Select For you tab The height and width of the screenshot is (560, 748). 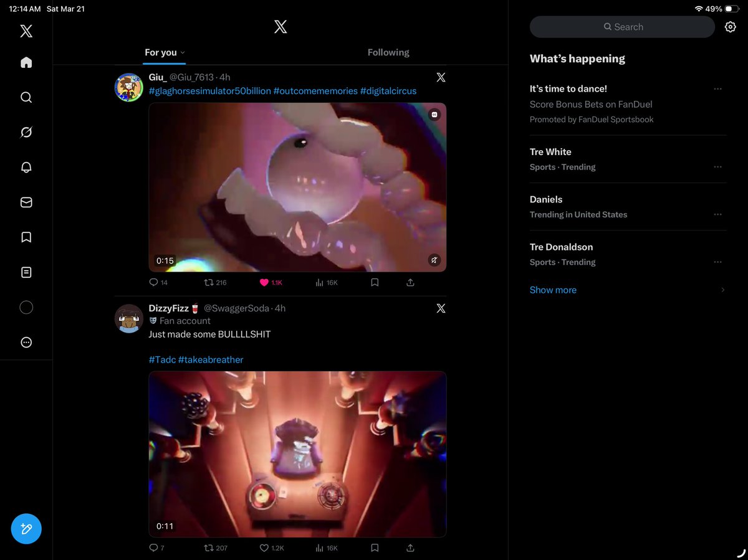click(161, 52)
